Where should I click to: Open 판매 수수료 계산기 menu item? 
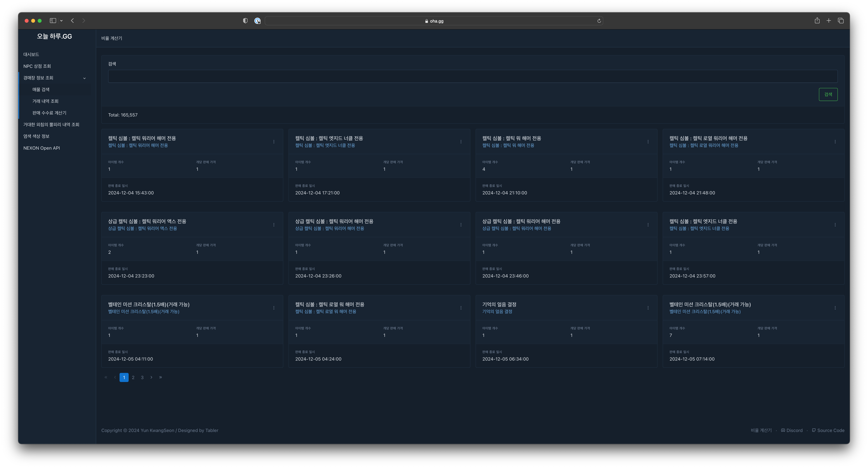[49, 113]
